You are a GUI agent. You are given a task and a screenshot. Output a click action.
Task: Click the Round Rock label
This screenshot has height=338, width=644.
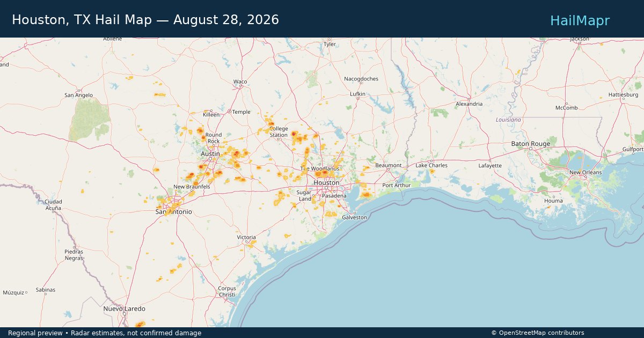(213, 138)
